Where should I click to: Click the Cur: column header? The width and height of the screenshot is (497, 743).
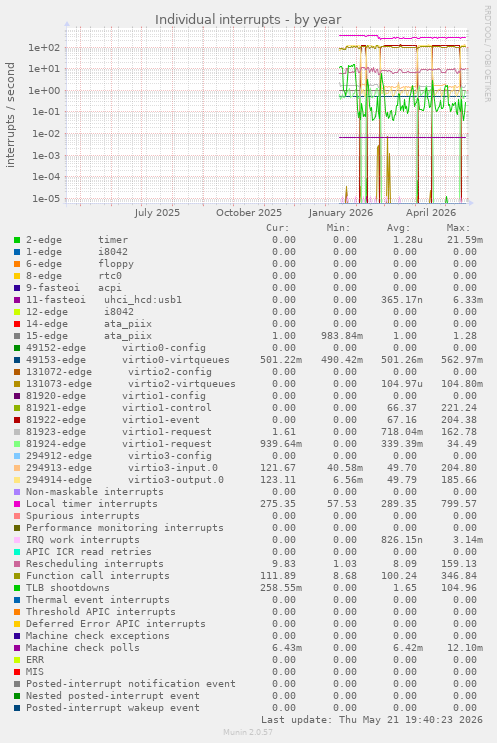coord(278,228)
